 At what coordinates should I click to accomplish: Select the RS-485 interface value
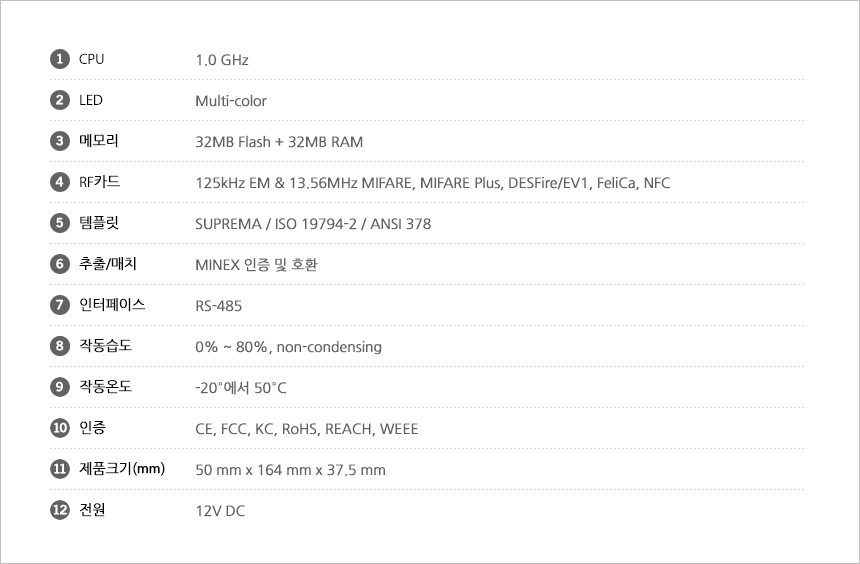(x=218, y=306)
